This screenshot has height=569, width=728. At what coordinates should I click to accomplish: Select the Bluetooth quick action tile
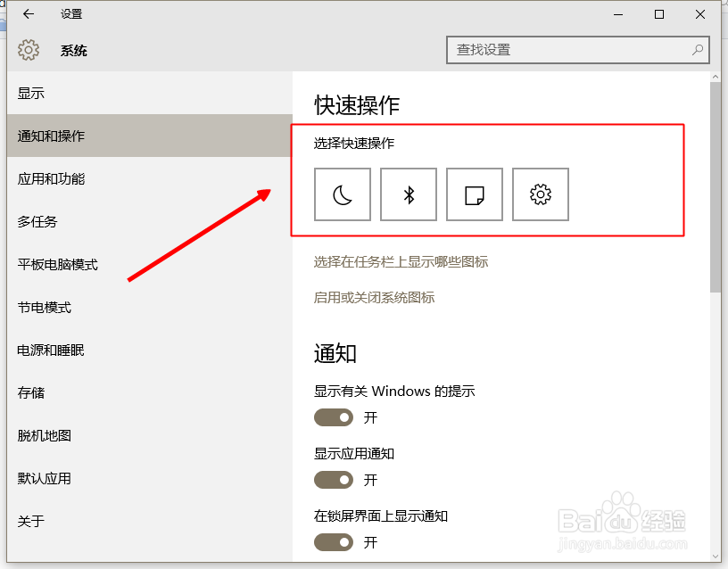pos(409,194)
